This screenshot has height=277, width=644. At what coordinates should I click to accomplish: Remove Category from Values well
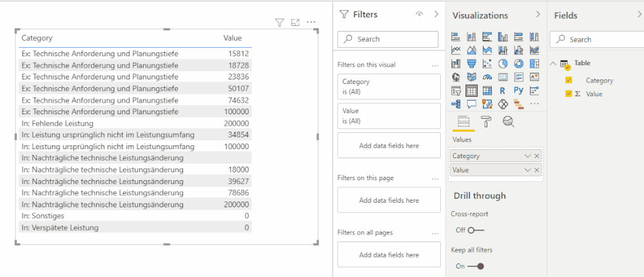[x=536, y=156]
